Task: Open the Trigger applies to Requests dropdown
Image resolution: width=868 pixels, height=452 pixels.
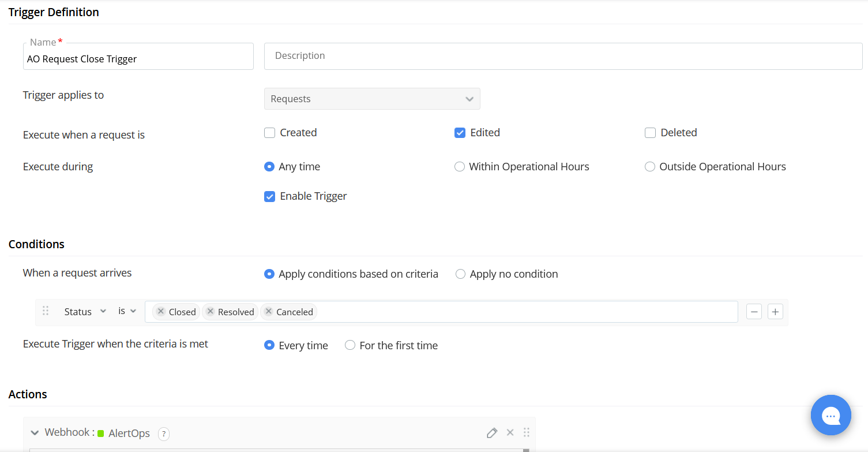Action: pyautogui.click(x=372, y=99)
